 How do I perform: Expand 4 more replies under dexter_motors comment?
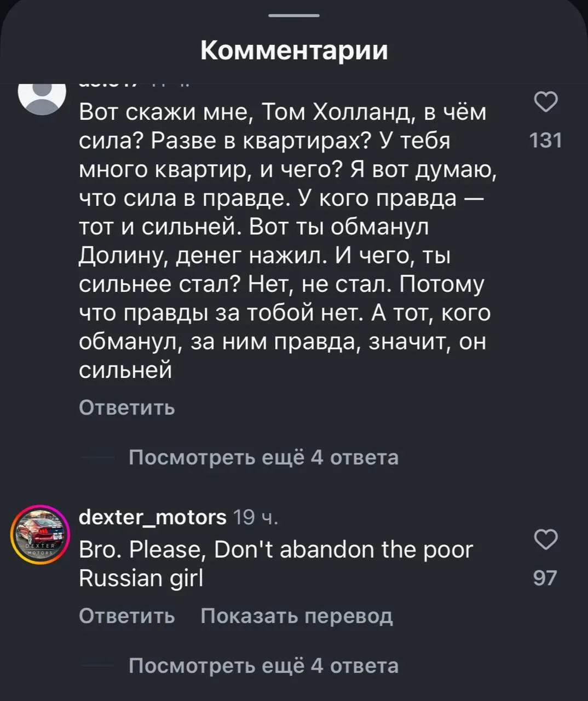click(x=263, y=665)
